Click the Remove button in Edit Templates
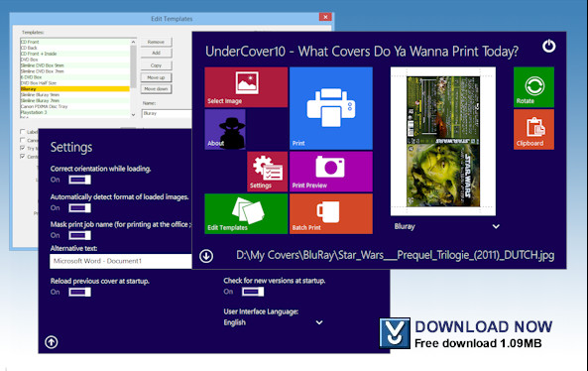The width and height of the screenshot is (588, 371). pyautogui.click(x=156, y=42)
